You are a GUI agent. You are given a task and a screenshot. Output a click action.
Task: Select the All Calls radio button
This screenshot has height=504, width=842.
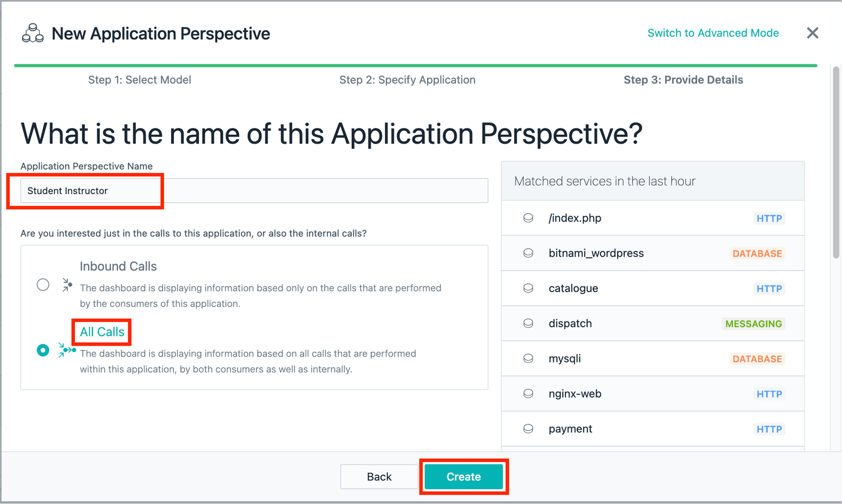tap(43, 350)
